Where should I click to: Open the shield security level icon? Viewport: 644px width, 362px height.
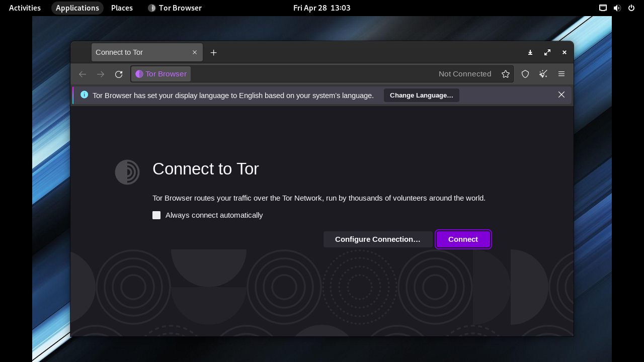point(525,74)
